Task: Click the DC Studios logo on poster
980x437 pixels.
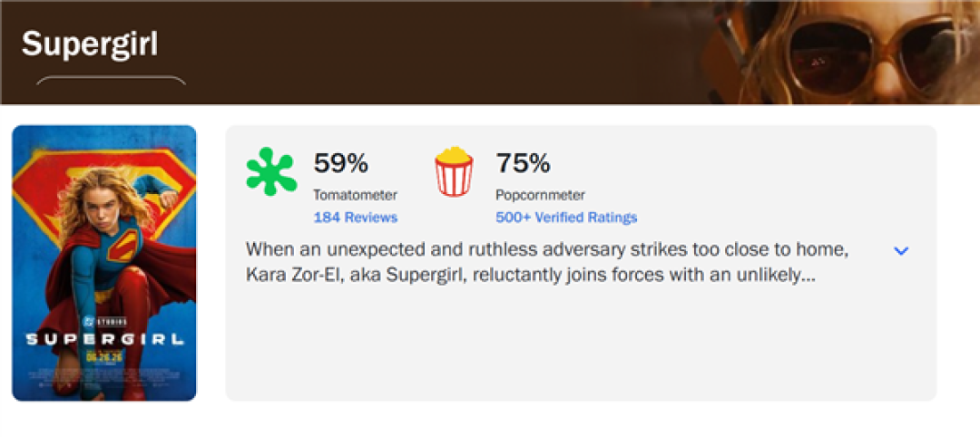Action: pyautogui.click(x=104, y=322)
